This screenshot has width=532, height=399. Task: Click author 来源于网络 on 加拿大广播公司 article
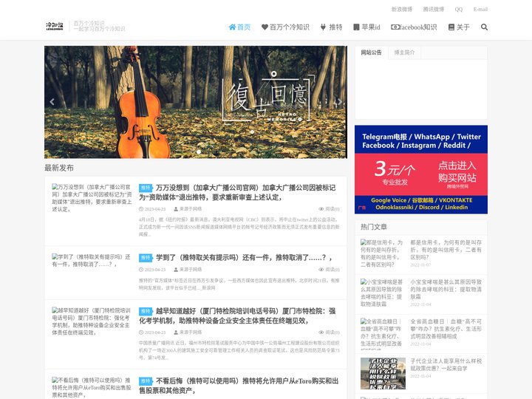coord(188,209)
